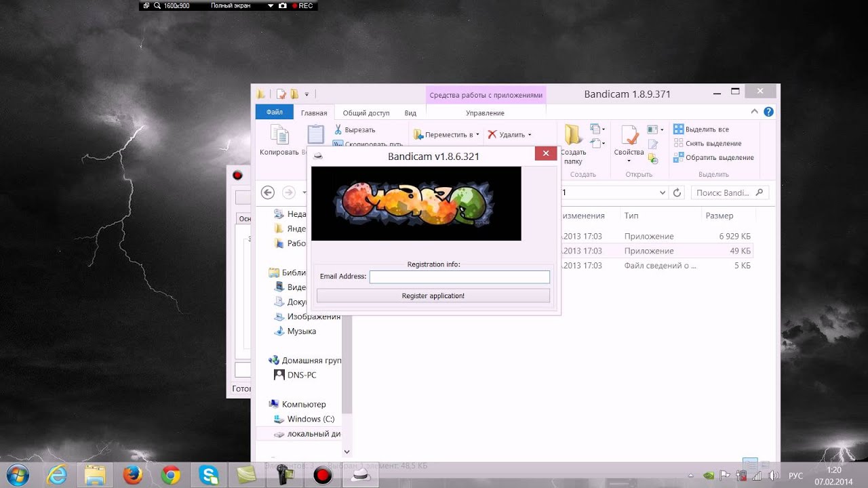
Task: Click the Вставить clipboard paste icon
Action: (316, 134)
